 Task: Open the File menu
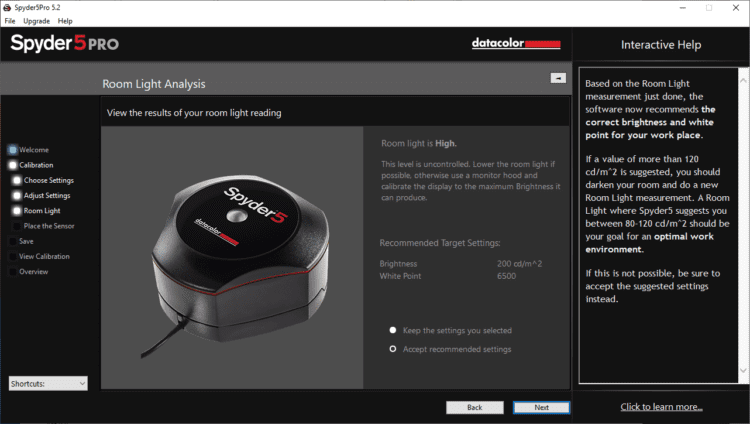tap(10, 21)
